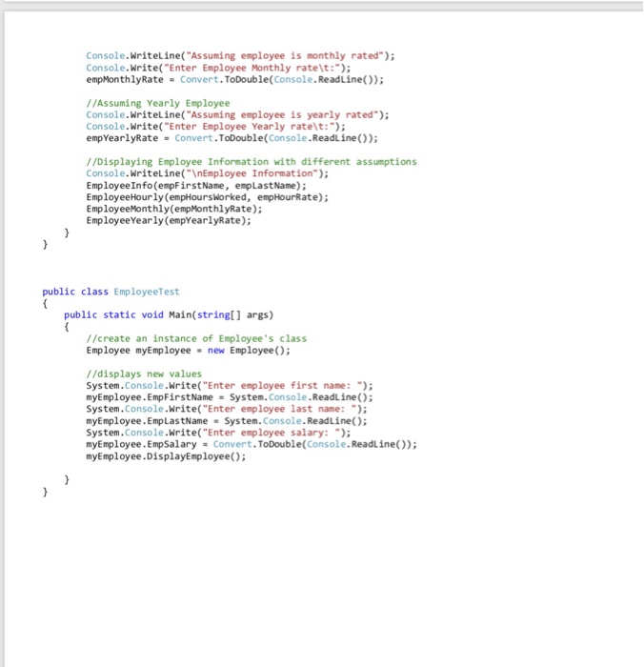This screenshot has height=667, width=644.
Task: Click the public class EmployeeTest declaration
Action: (x=111, y=292)
